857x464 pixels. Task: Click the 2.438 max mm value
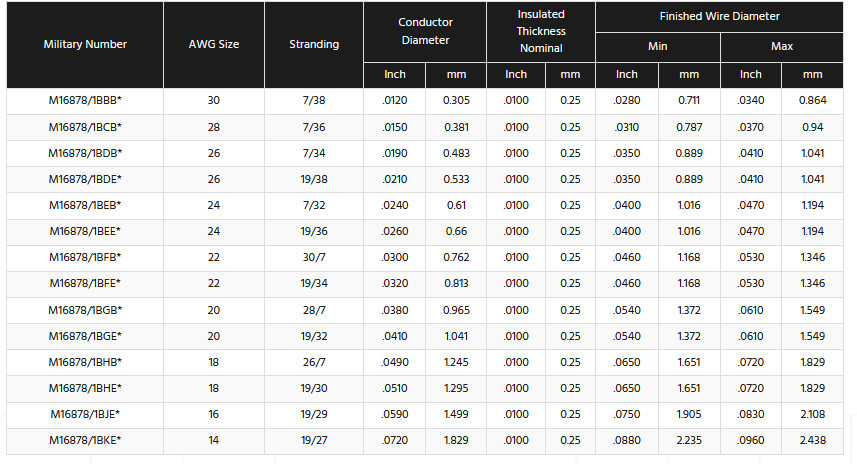812,440
